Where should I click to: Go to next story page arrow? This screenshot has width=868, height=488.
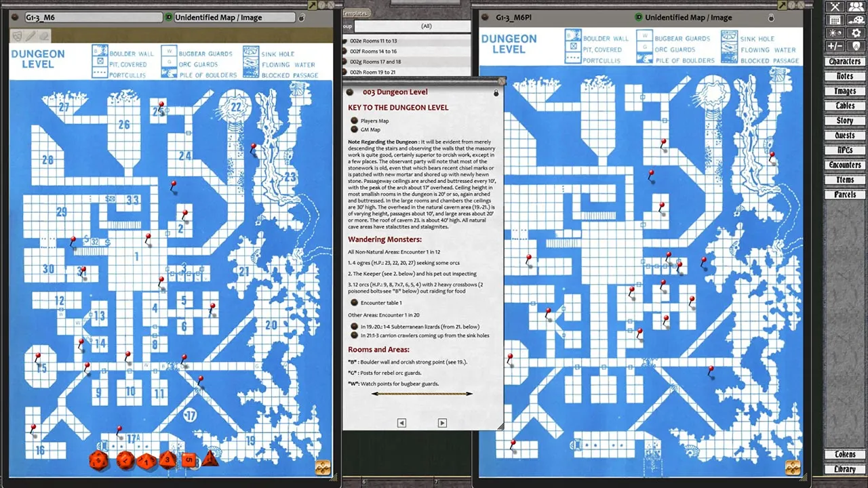tap(442, 423)
